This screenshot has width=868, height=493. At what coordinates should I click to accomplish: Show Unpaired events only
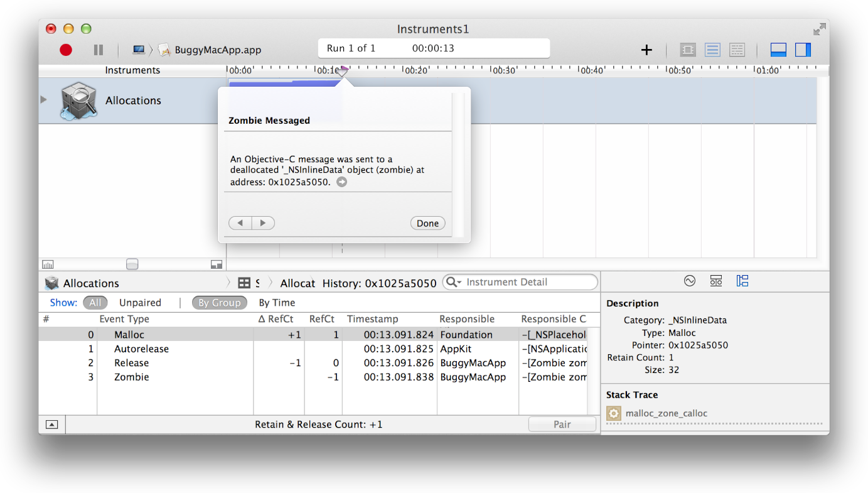tap(140, 303)
